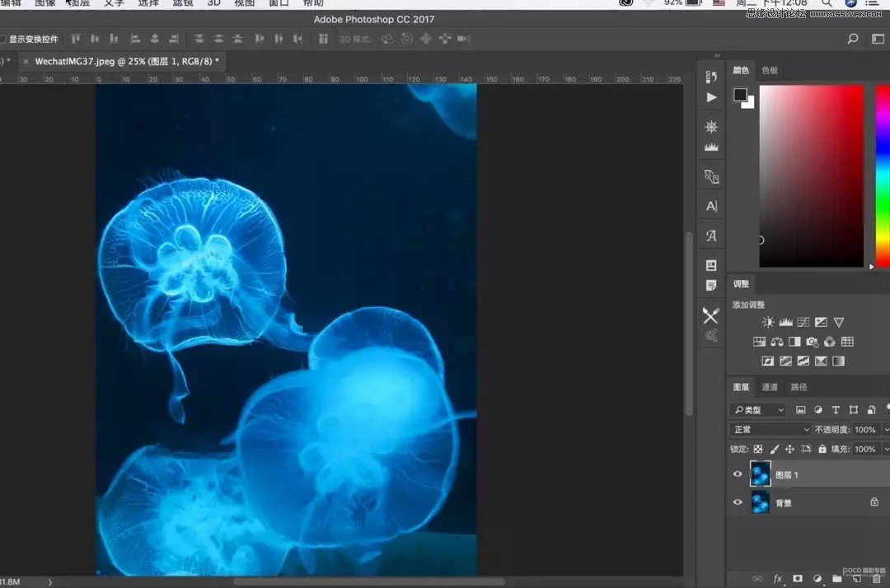890x588 pixels.
Task: Click the white background color swatch
Action: pos(751,104)
